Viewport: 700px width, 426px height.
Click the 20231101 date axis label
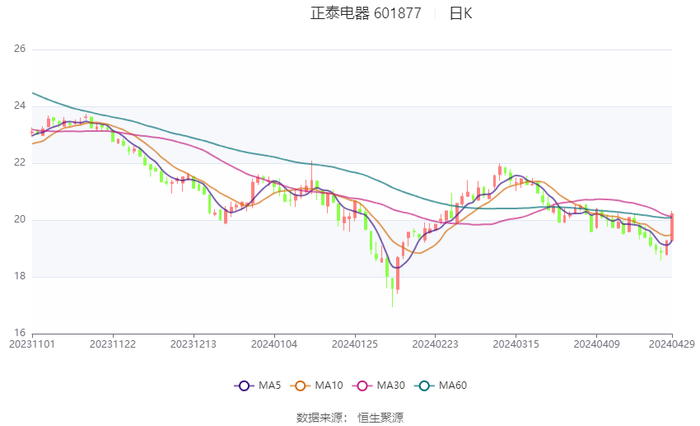32,343
